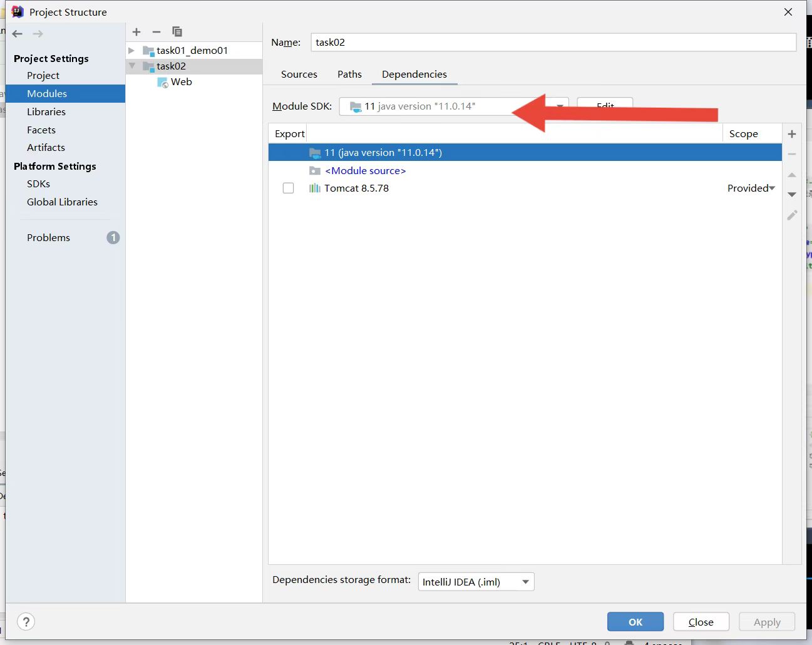Open the Global Libraries page
This screenshot has width=812, height=645.
62,202
